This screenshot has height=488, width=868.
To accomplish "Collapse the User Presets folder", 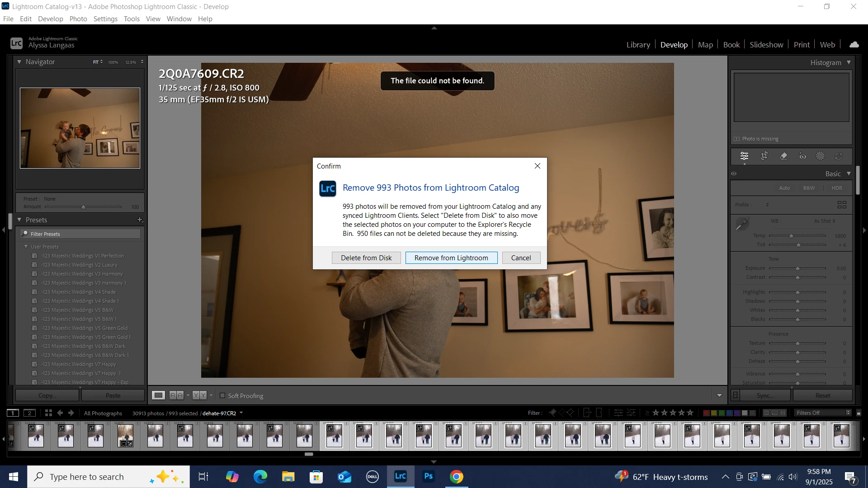I will [26, 247].
